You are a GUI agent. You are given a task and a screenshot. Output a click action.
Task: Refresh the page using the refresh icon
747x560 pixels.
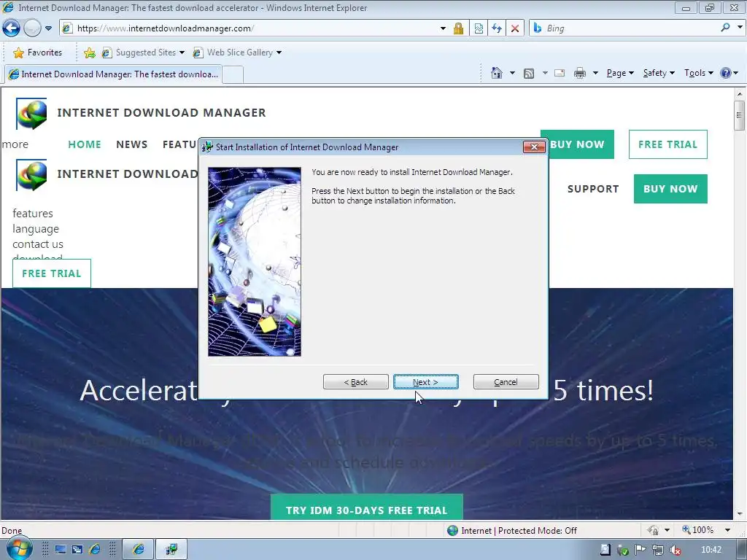tap(497, 28)
